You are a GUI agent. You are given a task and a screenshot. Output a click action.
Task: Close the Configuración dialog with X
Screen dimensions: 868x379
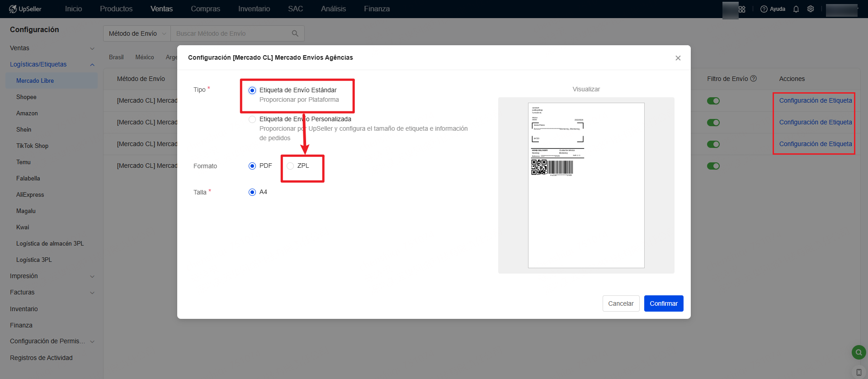click(x=678, y=58)
